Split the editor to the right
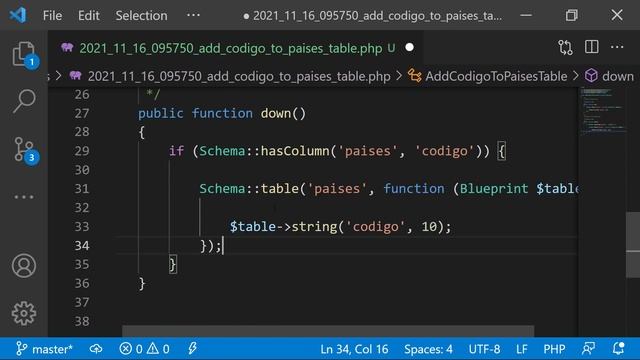640x360 pixels. 591,47
